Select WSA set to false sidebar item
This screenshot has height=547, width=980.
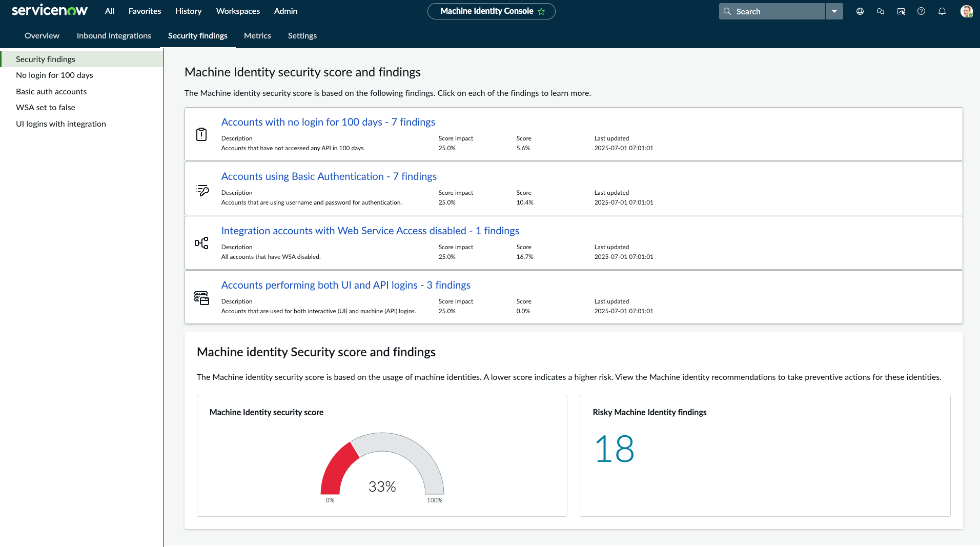pos(82,107)
